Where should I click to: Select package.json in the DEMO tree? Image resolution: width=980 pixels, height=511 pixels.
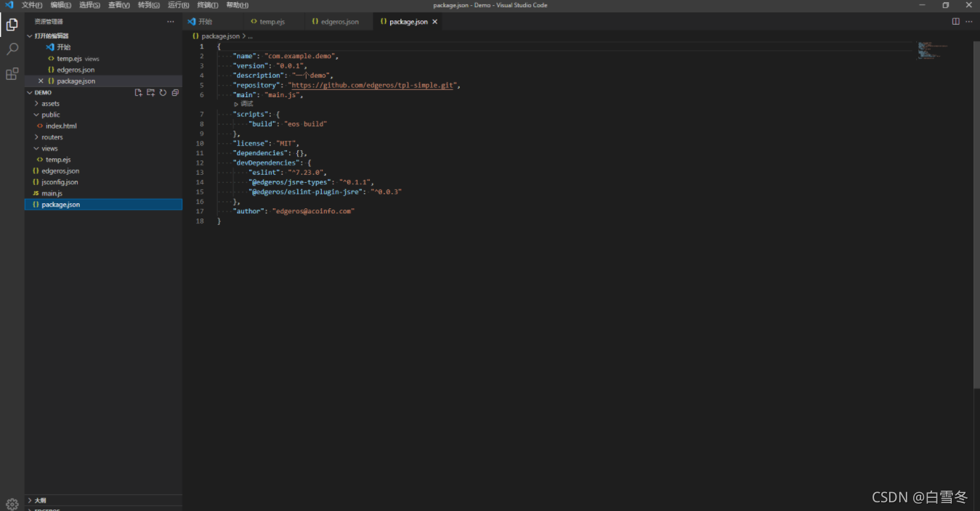(x=103, y=205)
